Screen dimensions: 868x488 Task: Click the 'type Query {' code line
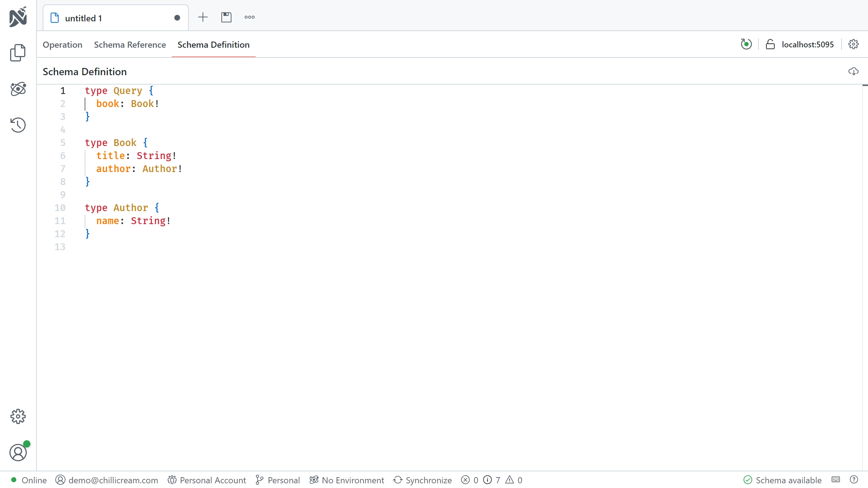pos(119,91)
